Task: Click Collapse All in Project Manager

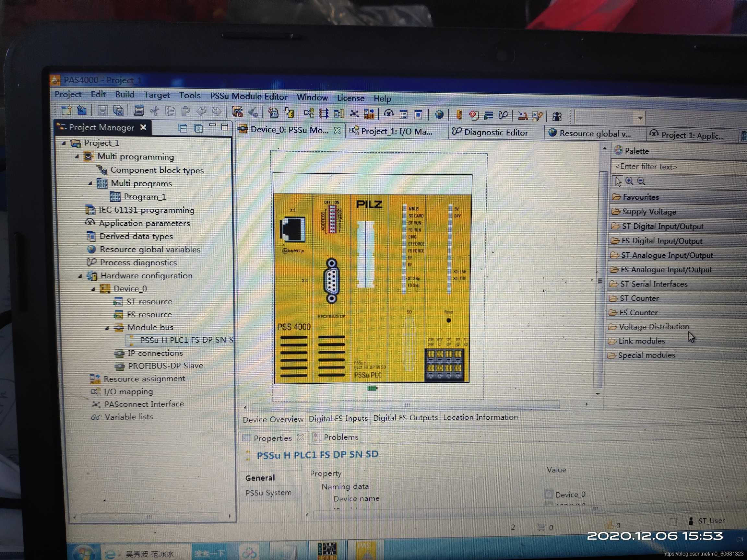Action: (183, 128)
